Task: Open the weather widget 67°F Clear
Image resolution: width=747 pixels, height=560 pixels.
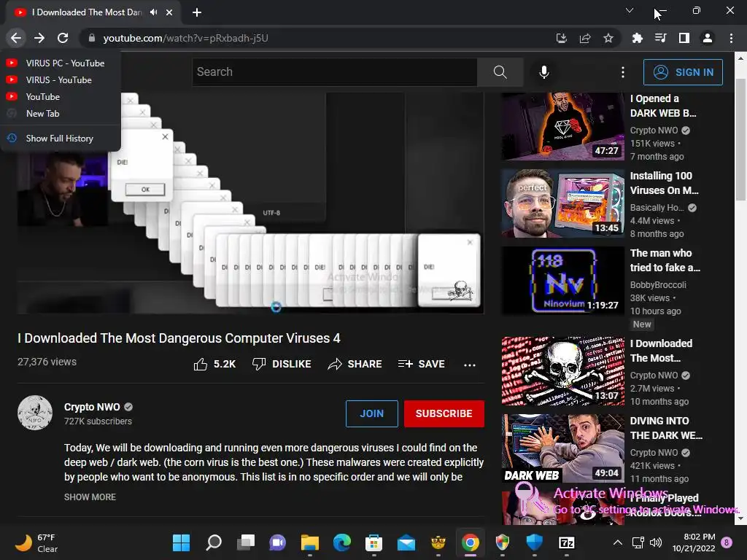Action: click(36, 542)
